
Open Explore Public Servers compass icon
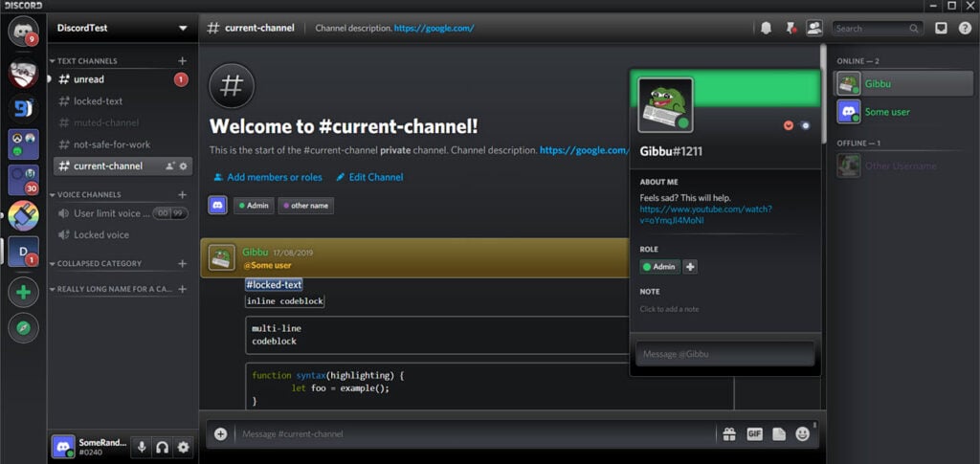(23, 328)
